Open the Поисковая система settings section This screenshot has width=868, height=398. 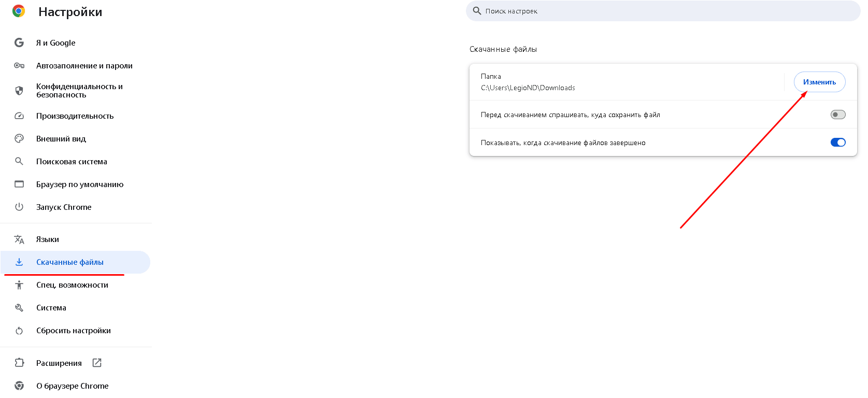(72, 162)
